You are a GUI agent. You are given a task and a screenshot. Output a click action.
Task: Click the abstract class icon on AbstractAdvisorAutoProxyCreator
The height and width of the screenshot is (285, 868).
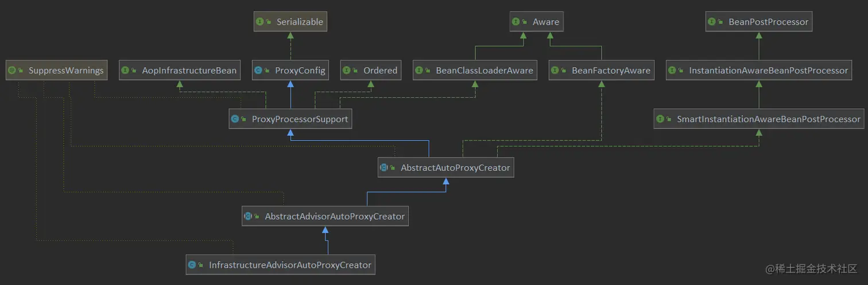tap(248, 217)
